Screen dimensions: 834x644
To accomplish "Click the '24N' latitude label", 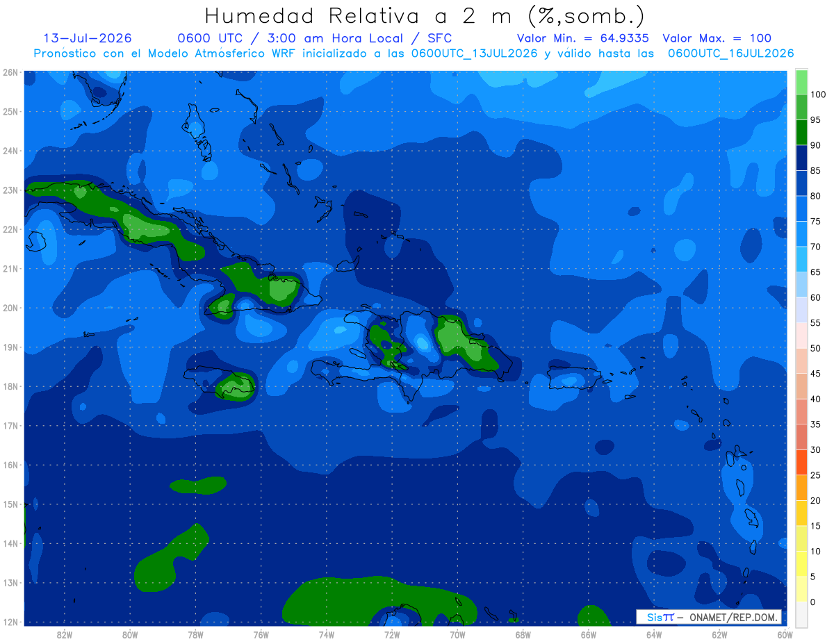I will (x=11, y=151).
